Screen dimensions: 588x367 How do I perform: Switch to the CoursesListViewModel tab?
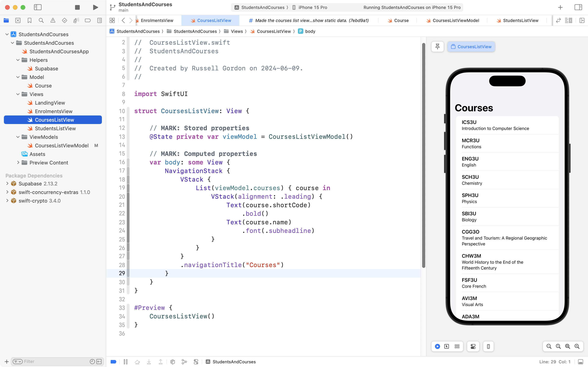pos(455,20)
